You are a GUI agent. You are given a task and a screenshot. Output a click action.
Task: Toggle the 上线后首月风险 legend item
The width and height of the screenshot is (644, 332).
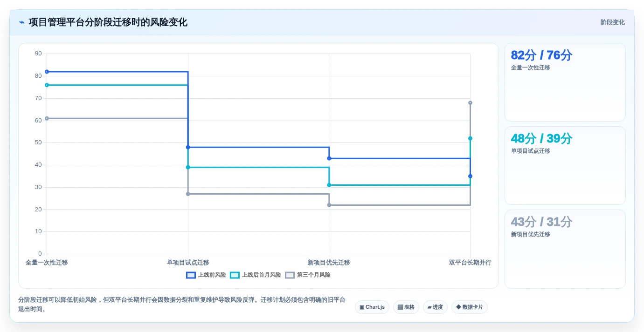click(x=256, y=275)
